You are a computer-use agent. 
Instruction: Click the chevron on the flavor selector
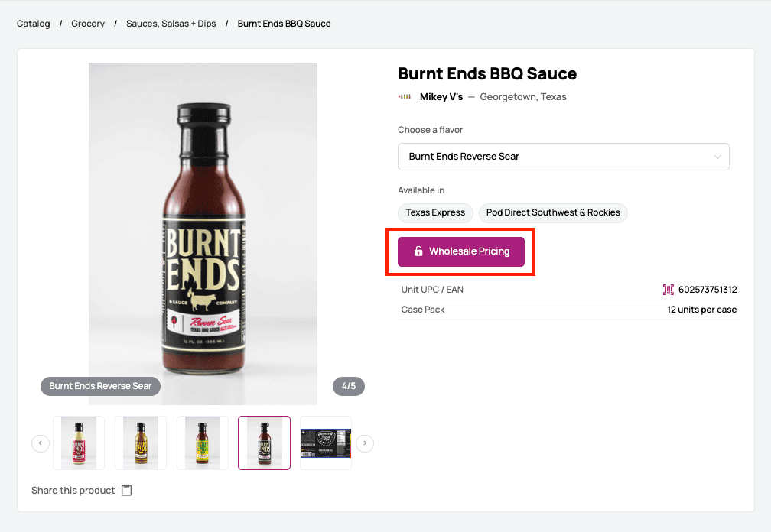[x=717, y=157]
